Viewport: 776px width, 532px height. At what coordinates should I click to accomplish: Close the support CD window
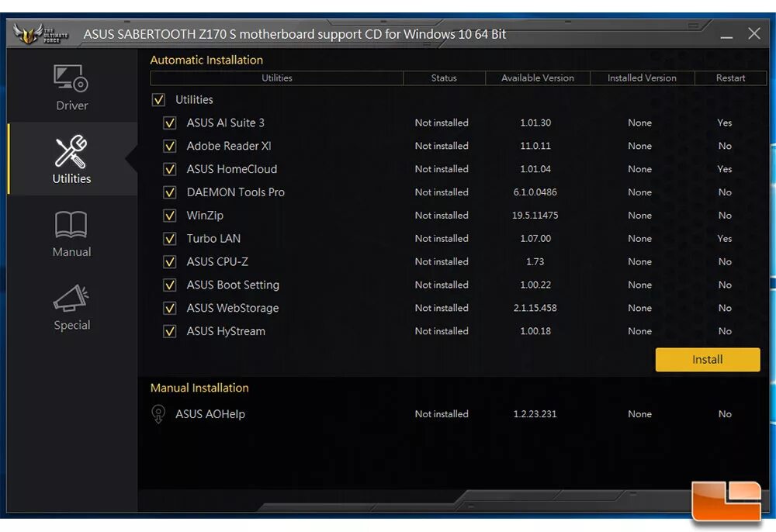click(753, 33)
